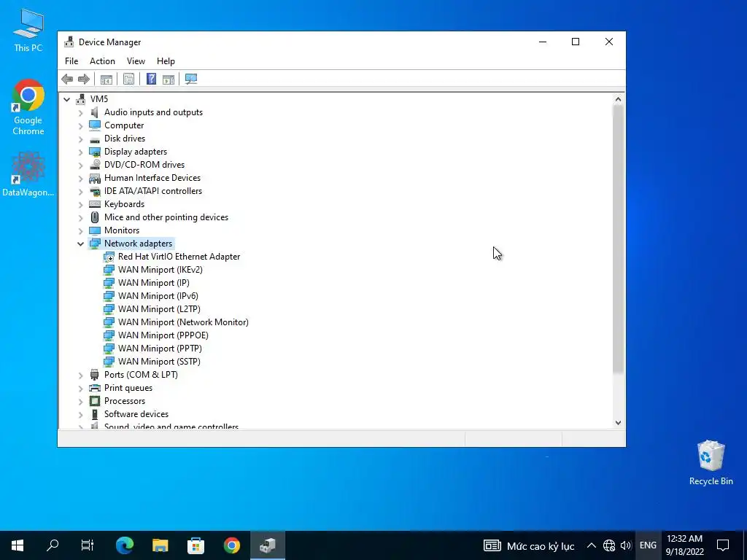This screenshot has width=747, height=560.
Task: Open Microsoft Store from taskbar
Action: [196, 545]
